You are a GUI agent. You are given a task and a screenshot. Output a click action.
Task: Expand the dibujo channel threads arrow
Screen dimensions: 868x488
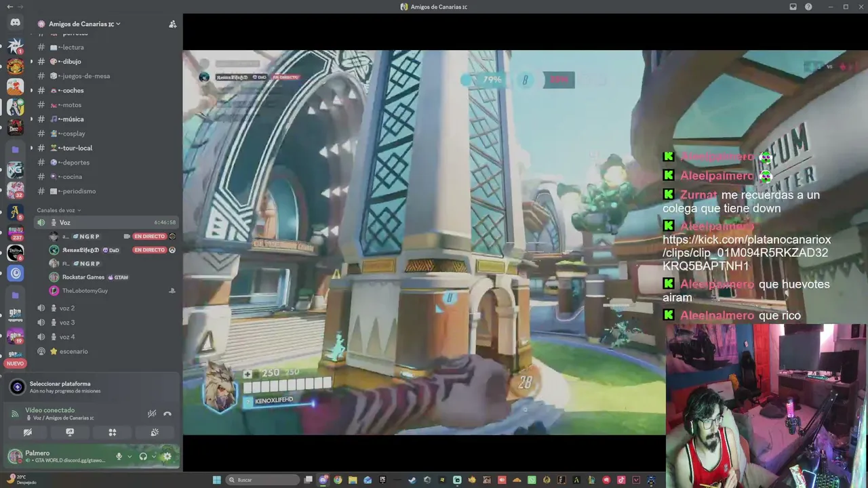pyautogui.click(x=31, y=62)
